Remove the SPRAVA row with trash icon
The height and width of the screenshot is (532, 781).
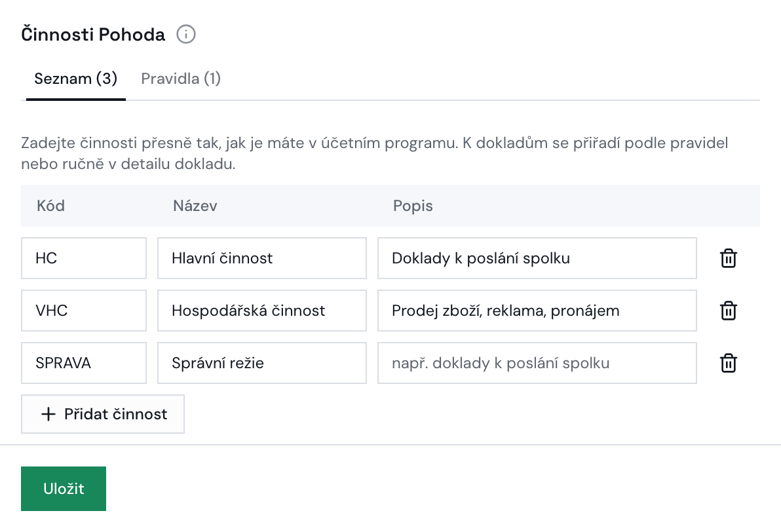(728, 362)
